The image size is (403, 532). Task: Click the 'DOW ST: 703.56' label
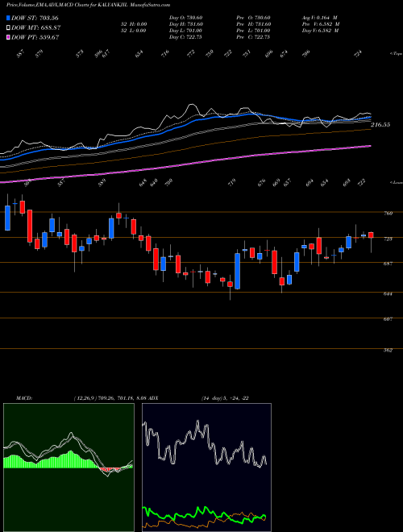[x=35, y=18]
